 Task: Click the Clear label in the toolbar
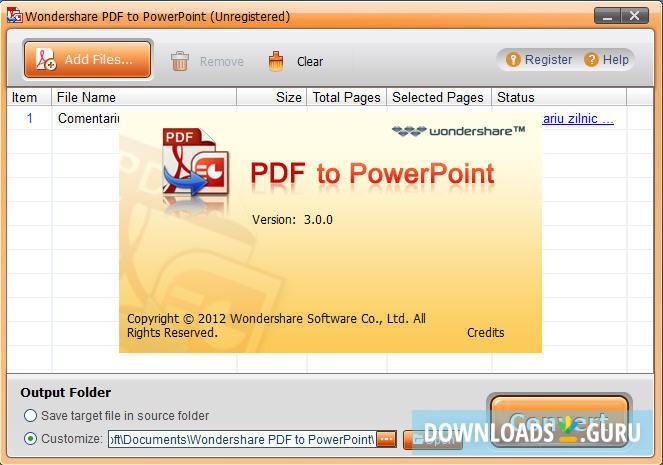coord(310,62)
